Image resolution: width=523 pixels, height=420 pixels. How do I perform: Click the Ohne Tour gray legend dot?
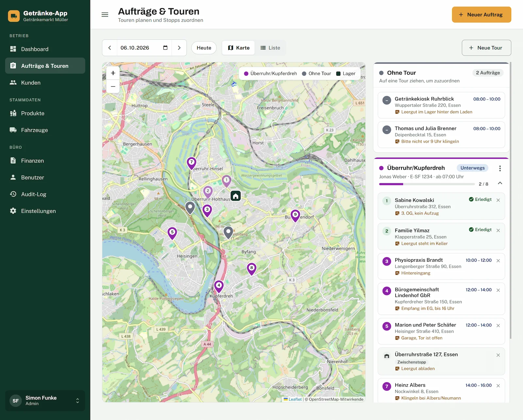pyautogui.click(x=304, y=74)
